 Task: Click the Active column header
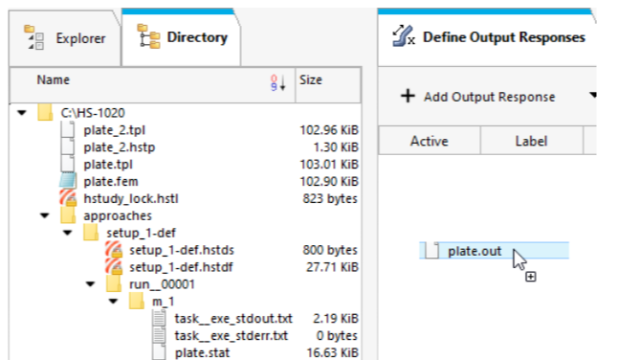click(x=429, y=141)
